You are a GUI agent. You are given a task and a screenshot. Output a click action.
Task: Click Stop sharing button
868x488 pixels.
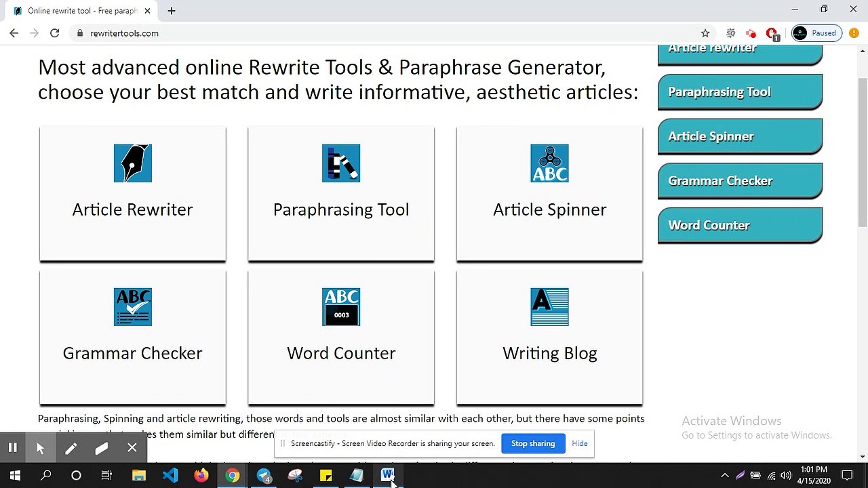pos(533,443)
